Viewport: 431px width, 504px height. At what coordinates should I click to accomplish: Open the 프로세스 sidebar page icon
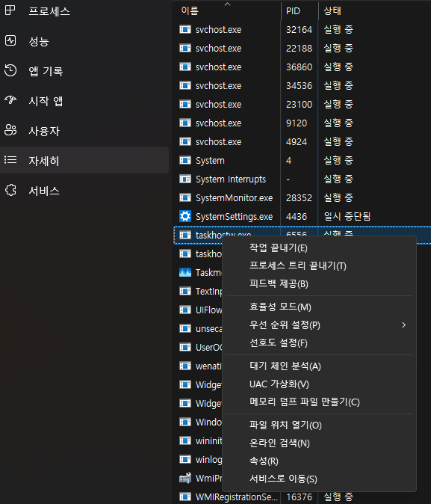(x=10, y=10)
